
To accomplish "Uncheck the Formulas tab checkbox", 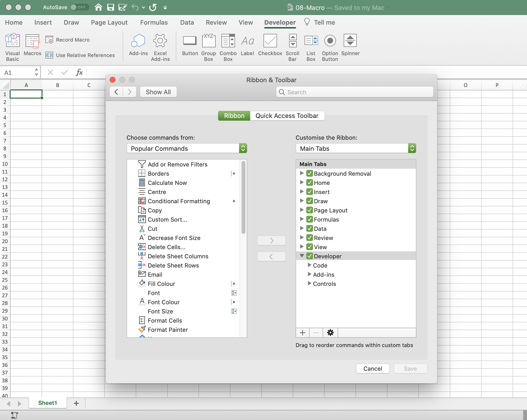I will click(309, 219).
